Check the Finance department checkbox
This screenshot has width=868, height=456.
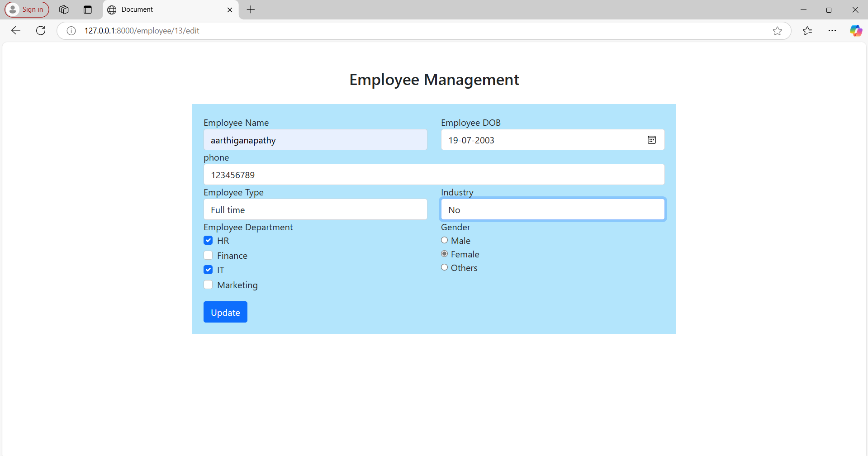point(208,255)
